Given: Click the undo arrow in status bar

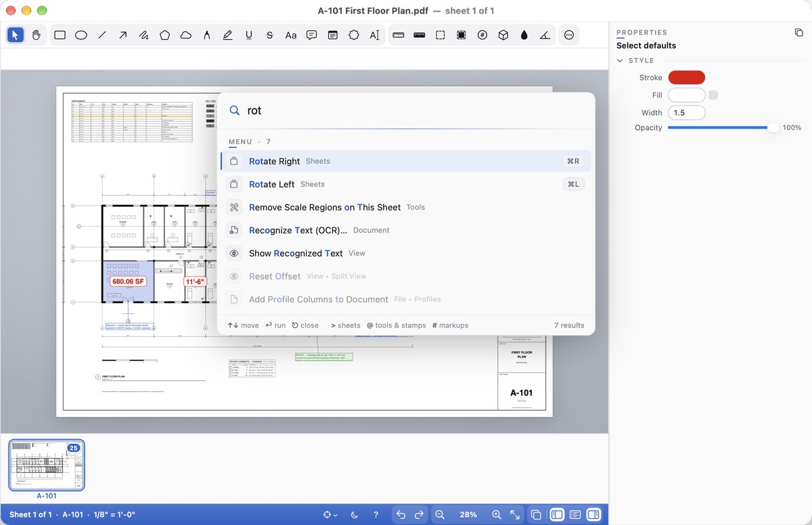Looking at the screenshot, I should [x=401, y=515].
